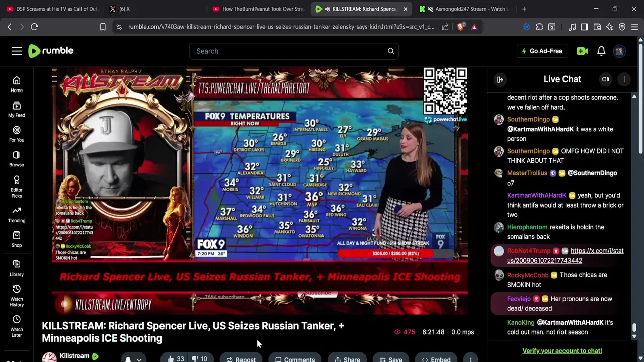Click the search magnifier icon

[x=391, y=51]
